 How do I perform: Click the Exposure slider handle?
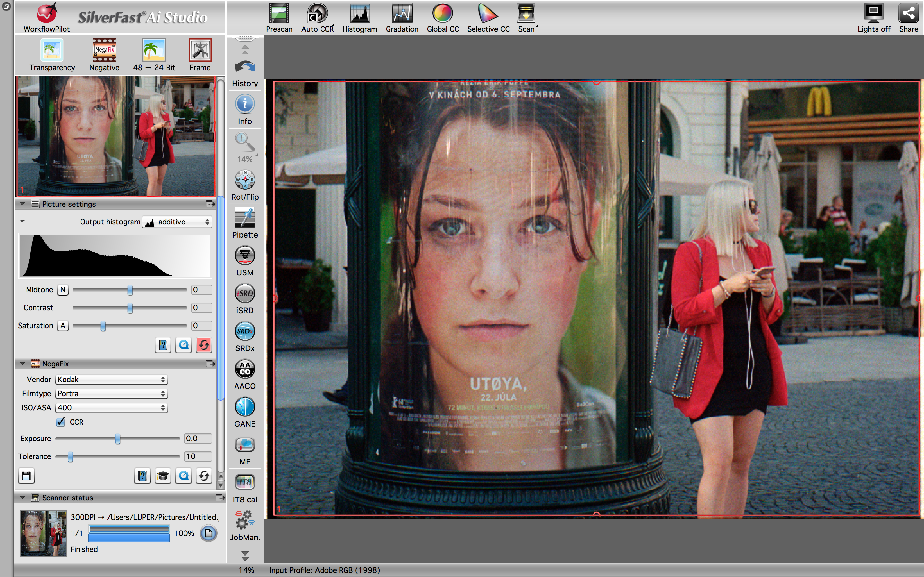pyautogui.click(x=118, y=439)
